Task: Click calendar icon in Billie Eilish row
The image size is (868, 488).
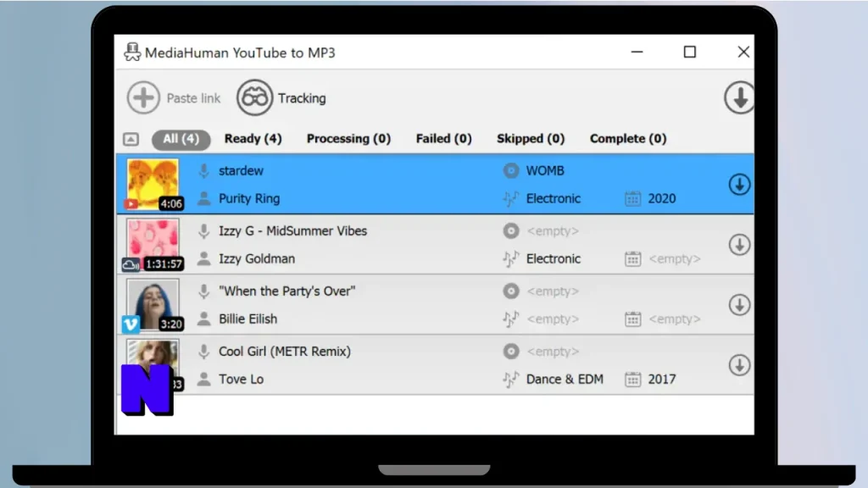Action: point(632,319)
